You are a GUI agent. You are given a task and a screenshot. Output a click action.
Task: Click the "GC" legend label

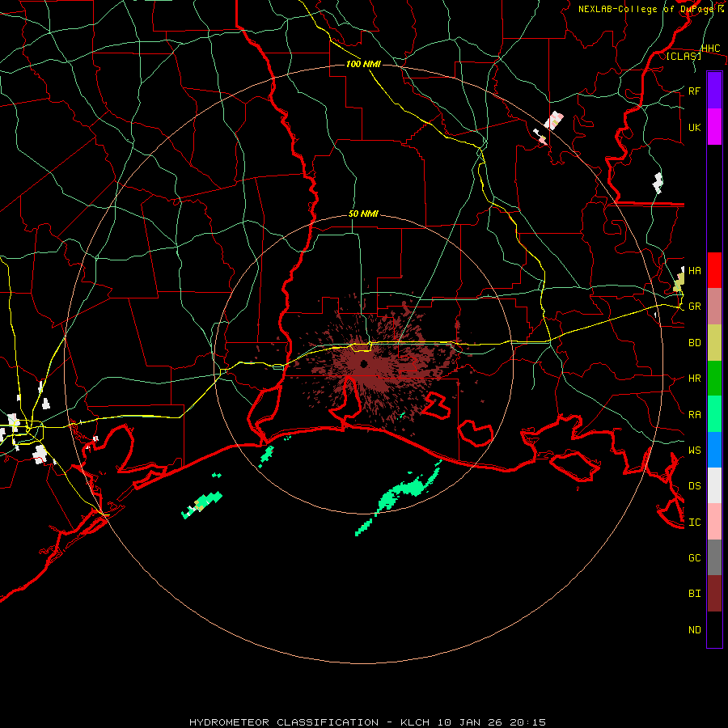(694, 558)
